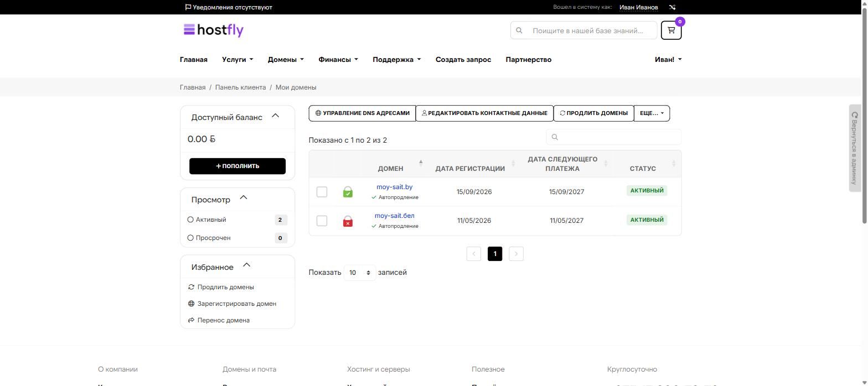Click Управление DNS адресами button
The image size is (868, 386).
coord(363,113)
